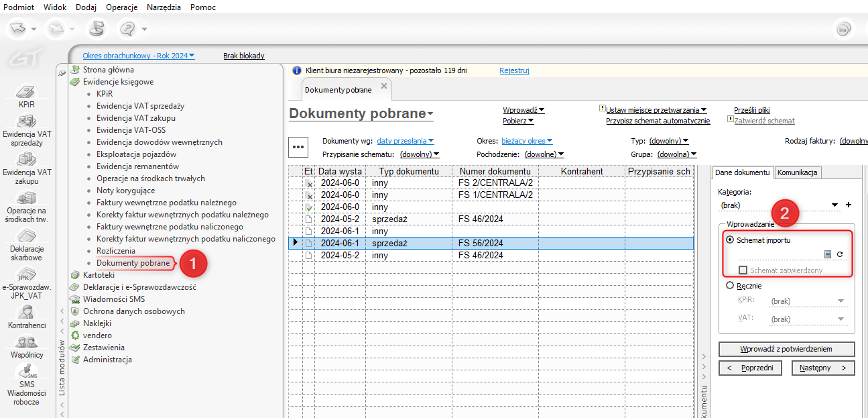
Task: Toggle the Schemat zatwierdzony checkbox
Action: coord(743,270)
